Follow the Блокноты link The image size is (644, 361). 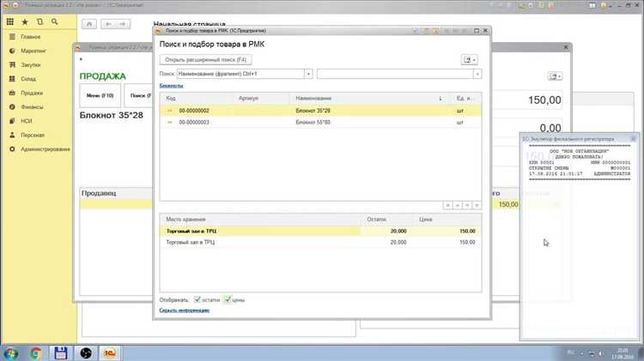[171, 86]
